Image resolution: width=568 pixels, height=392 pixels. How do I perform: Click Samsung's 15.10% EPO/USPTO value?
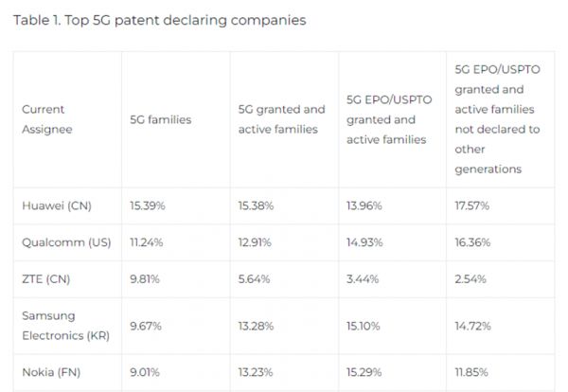point(365,326)
